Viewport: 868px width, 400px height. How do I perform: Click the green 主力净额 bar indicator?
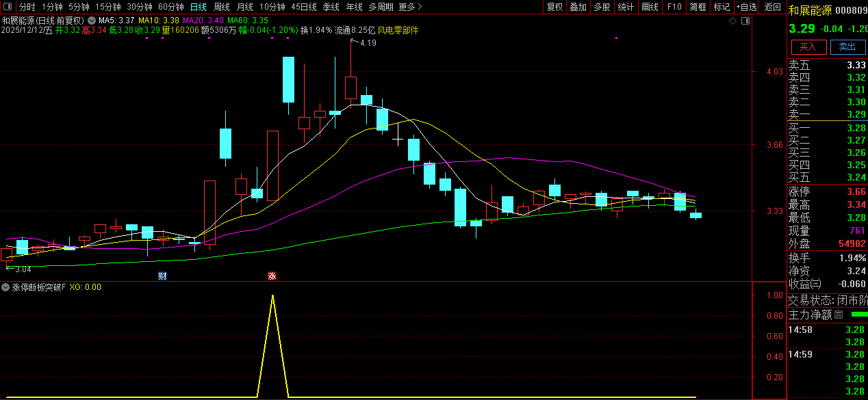click(x=858, y=315)
